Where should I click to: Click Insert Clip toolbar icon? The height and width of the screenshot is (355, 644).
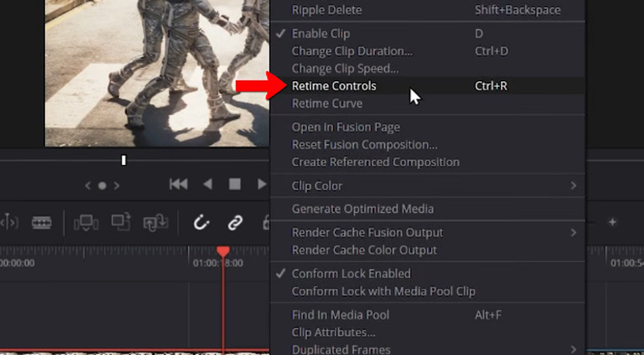pyautogui.click(x=86, y=222)
